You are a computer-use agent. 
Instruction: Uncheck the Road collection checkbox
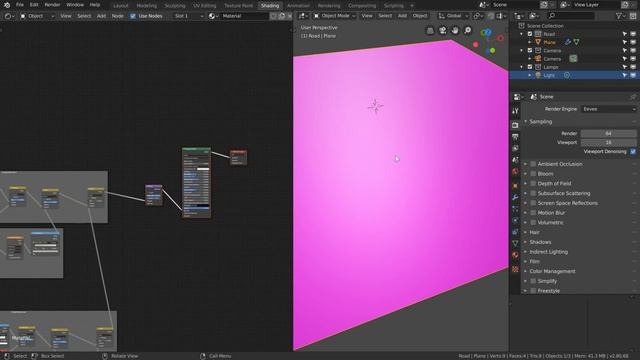pos(530,34)
